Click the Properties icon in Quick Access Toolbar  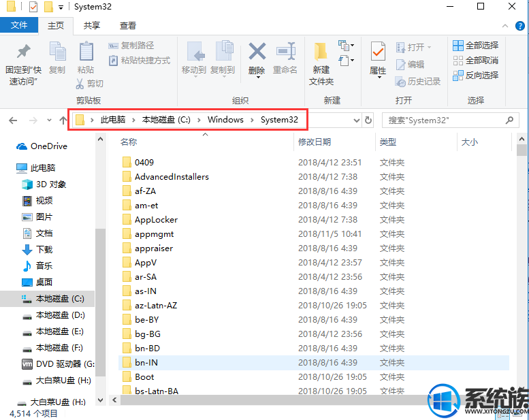click(x=33, y=6)
